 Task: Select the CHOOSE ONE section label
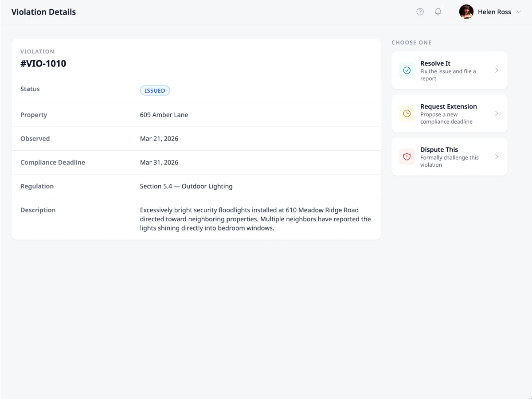411,42
